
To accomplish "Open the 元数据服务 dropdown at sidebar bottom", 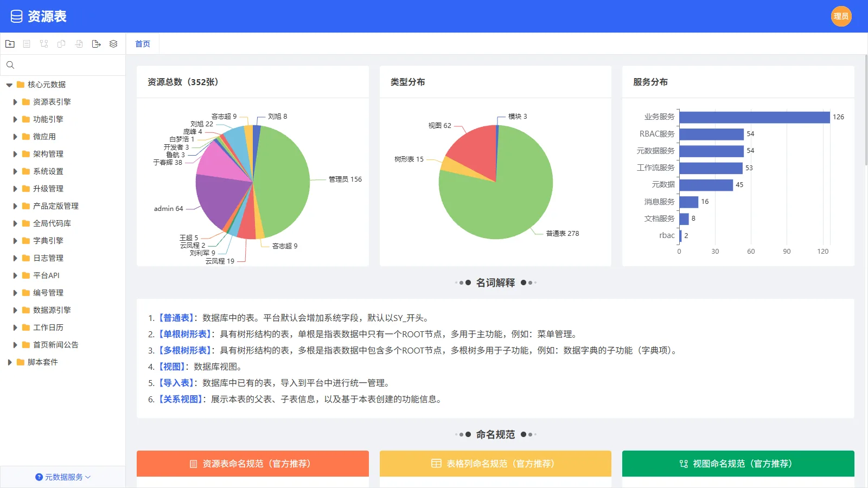I will 63,477.
